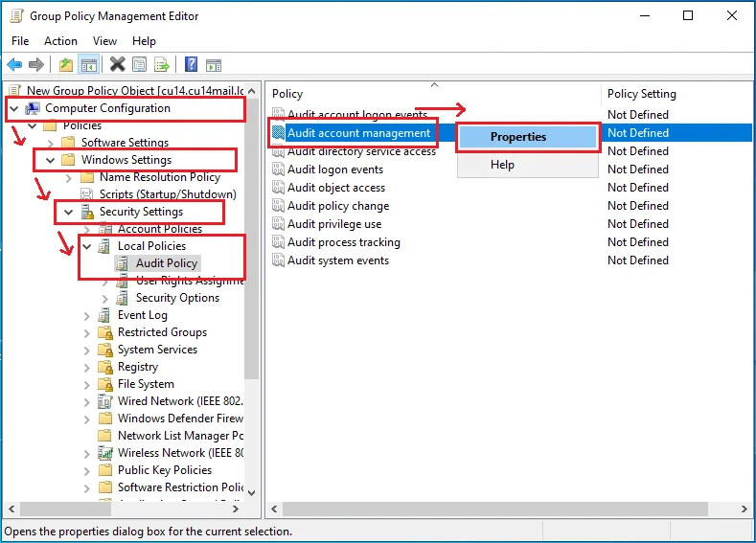Select Audit process tracking row

click(344, 242)
